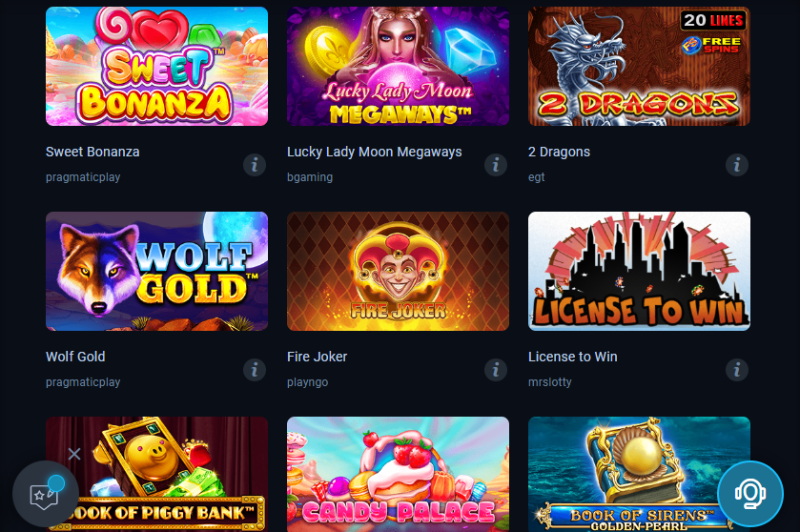The width and height of the screenshot is (800, 532).
Task: Click Fire Joker info icon
Action: (x=496, y=370)
